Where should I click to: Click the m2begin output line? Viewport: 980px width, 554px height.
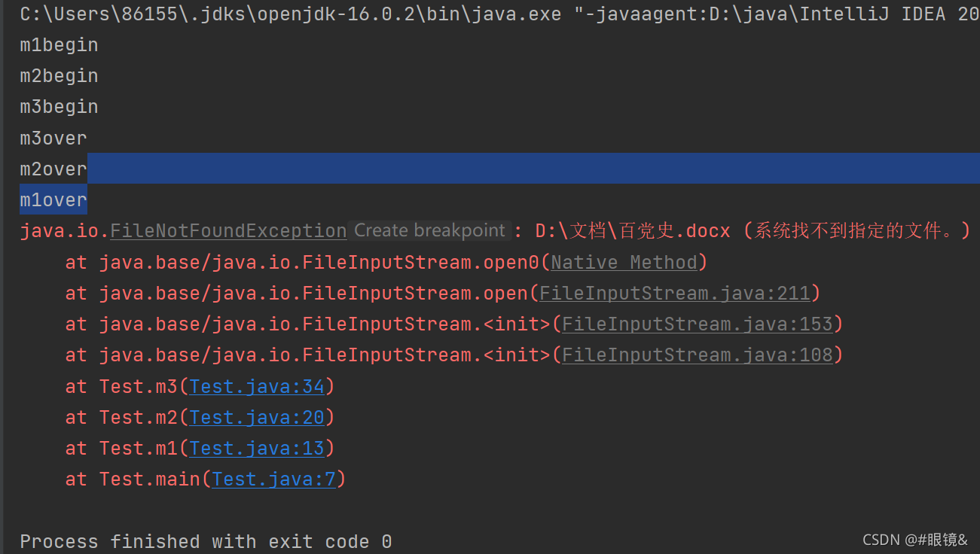pyautogui.click(x=59, y=76)
